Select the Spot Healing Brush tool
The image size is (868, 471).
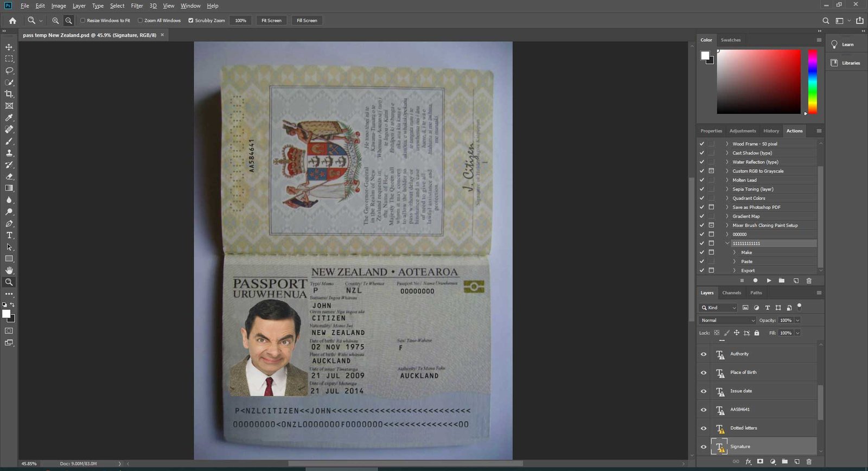[x=9, y=129]
